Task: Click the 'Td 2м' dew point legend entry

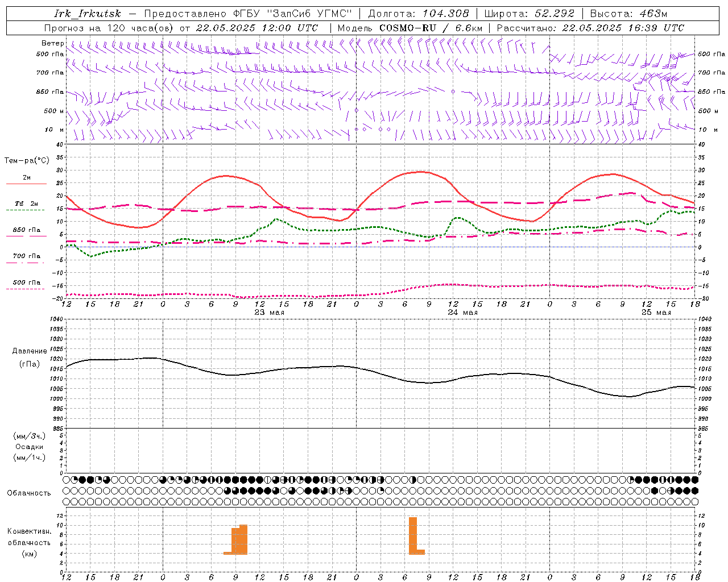Action: tap(26, 203)
